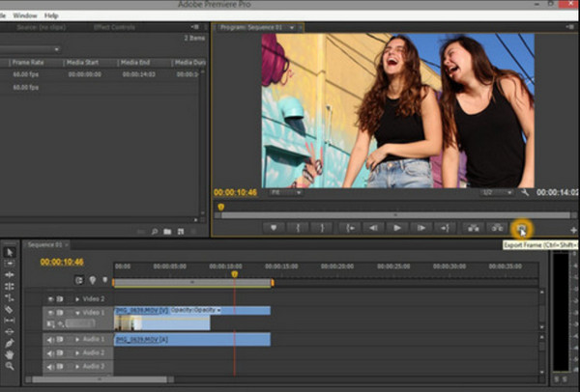Click the Export Frame camera button

521,229
